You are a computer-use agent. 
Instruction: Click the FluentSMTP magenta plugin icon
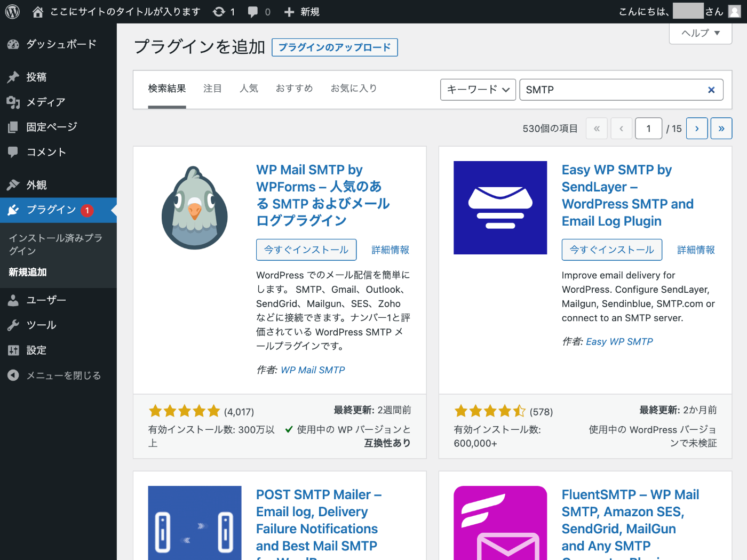click(500, 523)
